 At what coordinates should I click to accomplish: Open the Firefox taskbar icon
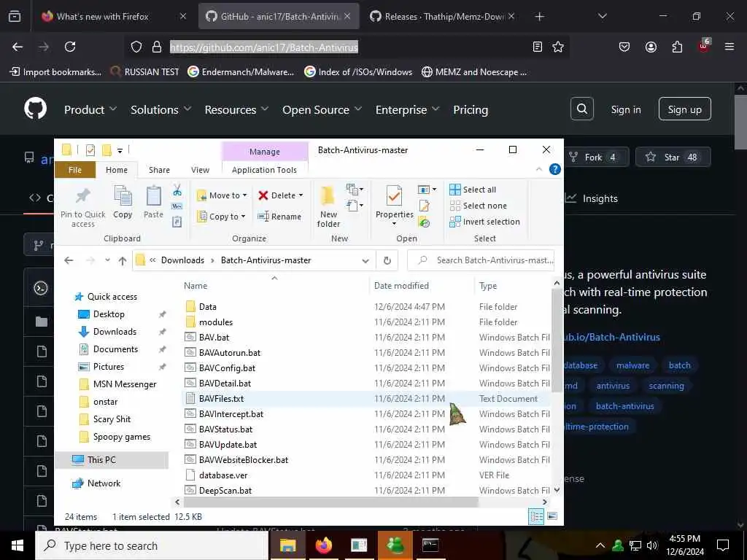tap(323, 545)
